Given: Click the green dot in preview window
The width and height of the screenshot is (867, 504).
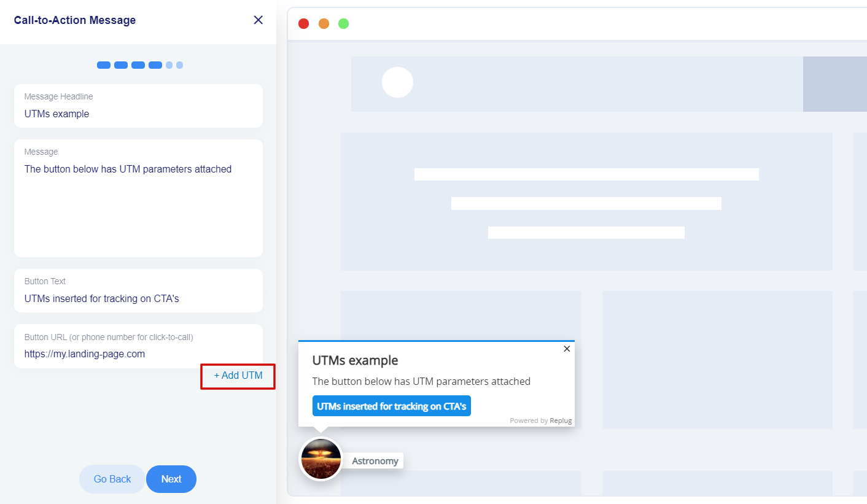Looking at the screenshot, I should [343, 24].
